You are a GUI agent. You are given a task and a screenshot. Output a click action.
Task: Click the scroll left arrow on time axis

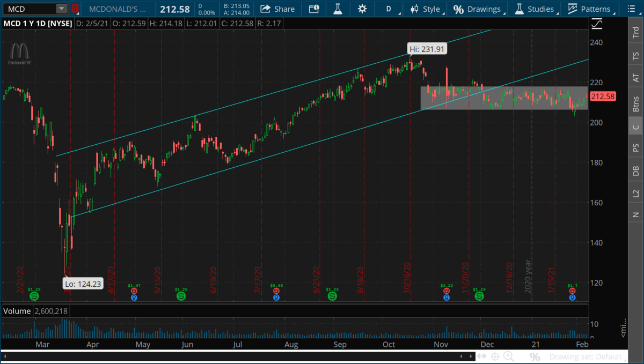[x=5, y=356]
